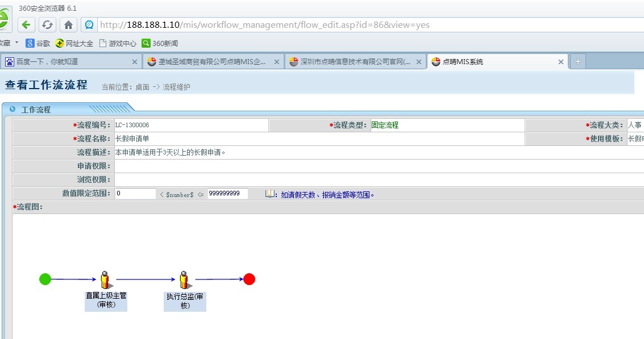This screenshot has height=339, width=644.
Task: Switch to the 奎城圣域商贸有限公司点睛MIS tab
Action: 213,61
